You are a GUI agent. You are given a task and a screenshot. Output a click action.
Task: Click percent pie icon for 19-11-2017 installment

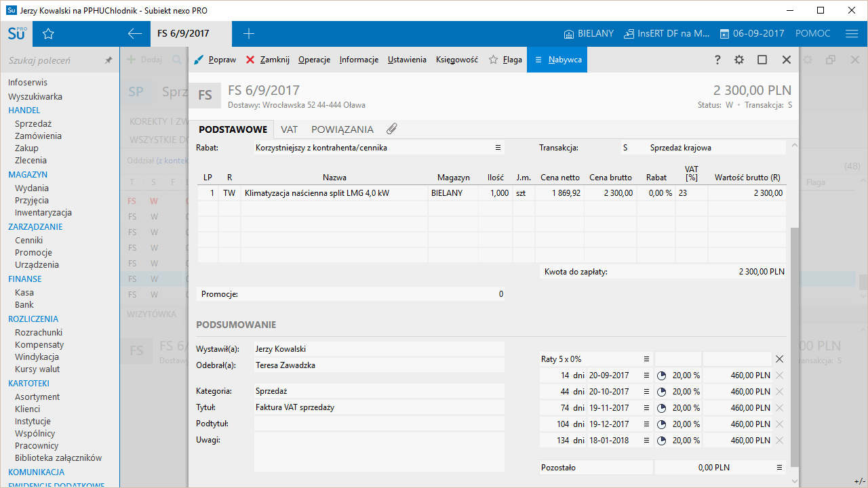click(662, 408)
